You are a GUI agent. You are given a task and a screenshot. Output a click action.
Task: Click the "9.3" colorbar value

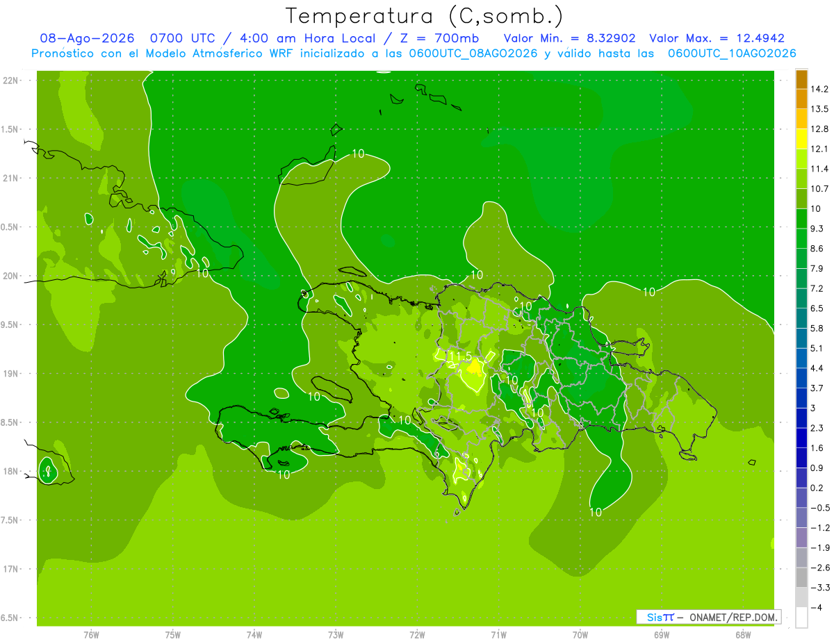[818, 229]
